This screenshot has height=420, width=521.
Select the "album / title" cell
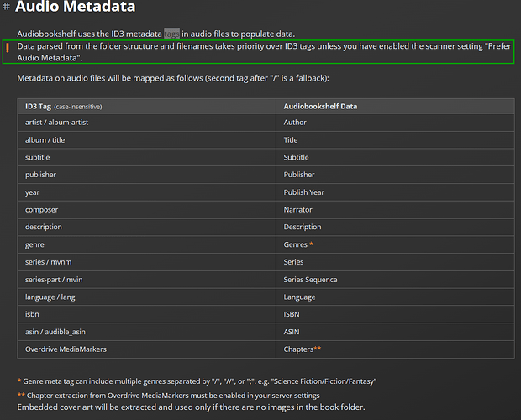pos(146,140)
